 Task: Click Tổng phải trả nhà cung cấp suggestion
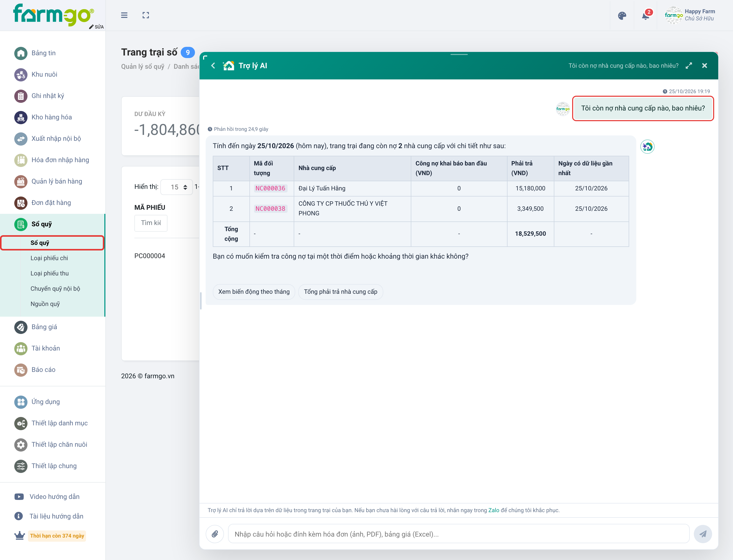click(x=341, y=292)
